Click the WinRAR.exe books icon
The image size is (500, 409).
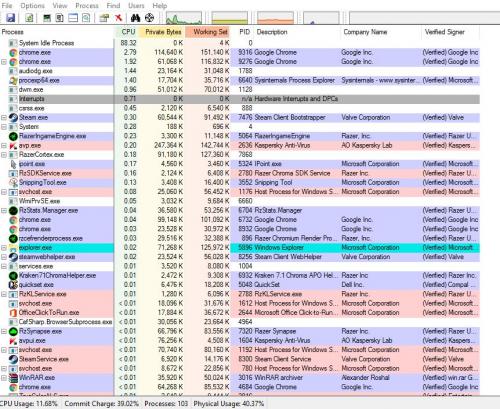(x=13, y=378)
